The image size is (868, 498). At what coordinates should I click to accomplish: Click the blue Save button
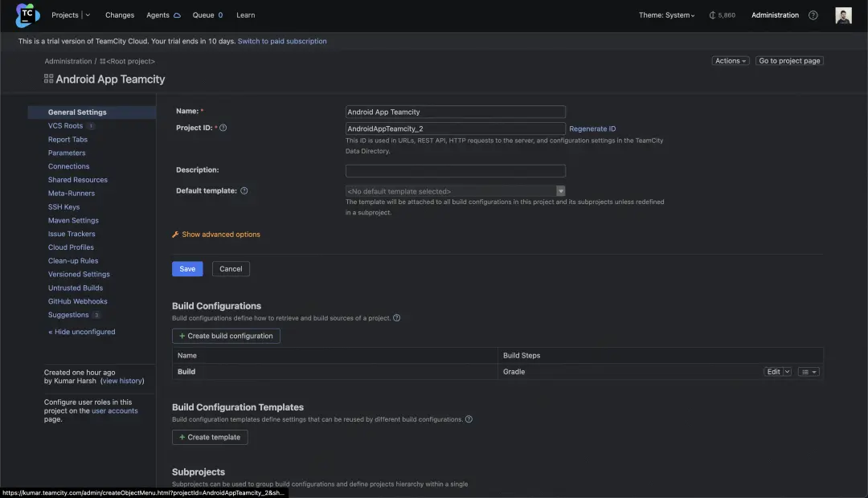187,269
